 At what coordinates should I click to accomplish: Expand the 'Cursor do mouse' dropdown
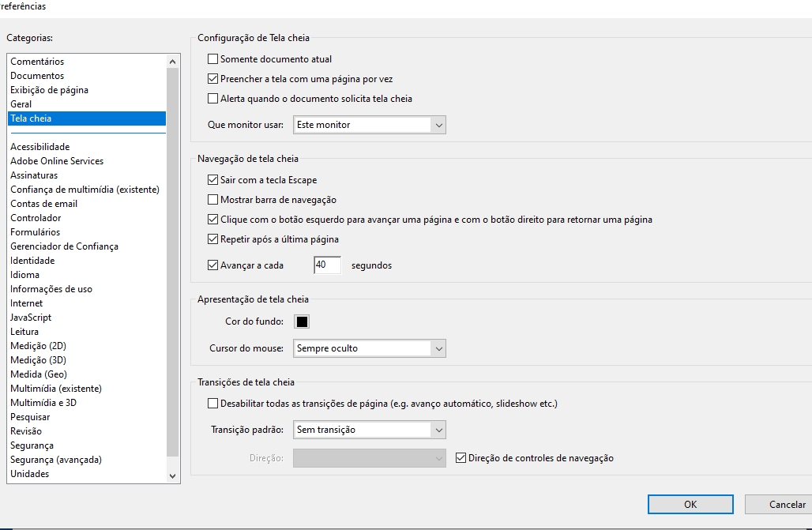click(369, 348)
